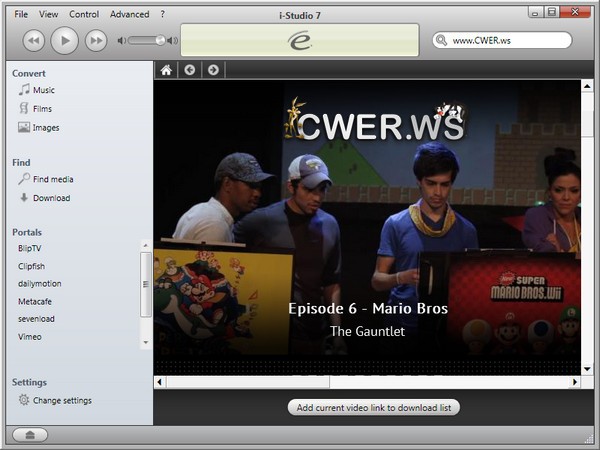Open the Music conversion section
This screenshot has height=450, width=600.
tap(43, 90)
